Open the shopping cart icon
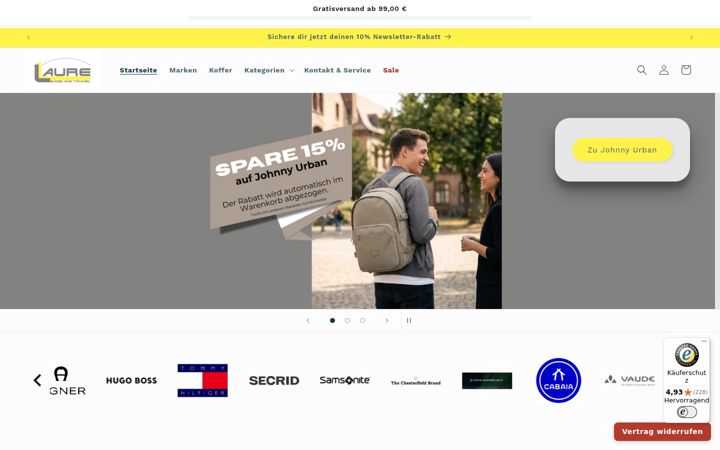The image size is (720, 450). [x=686, y=70]
